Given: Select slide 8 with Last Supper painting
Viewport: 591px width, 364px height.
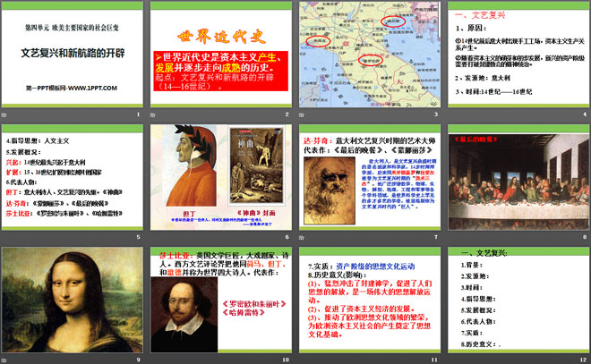Looking at the screenshot, I should [x=518, y=177].
